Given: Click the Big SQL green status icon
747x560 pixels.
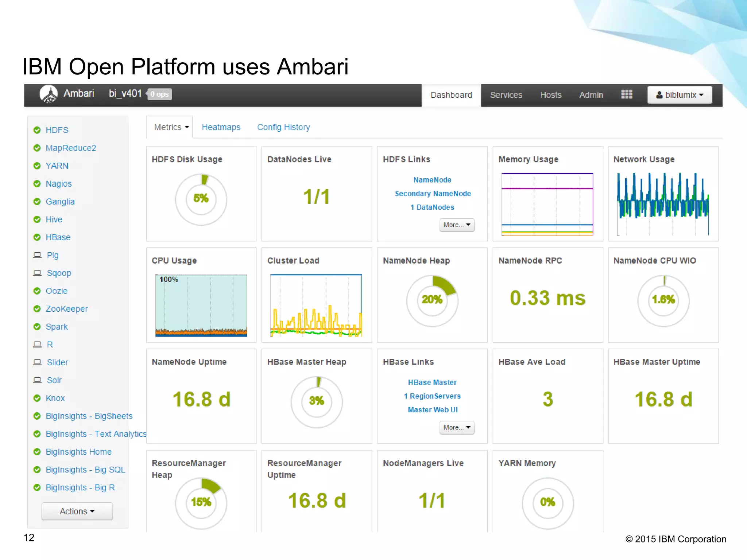Looking at the screenshot, I should [x=37, y=470].
